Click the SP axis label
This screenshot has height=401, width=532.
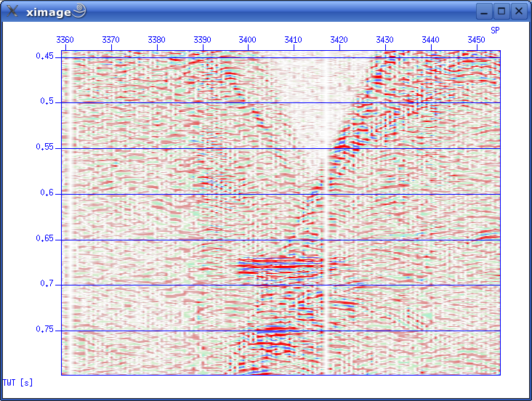point(495,30)
